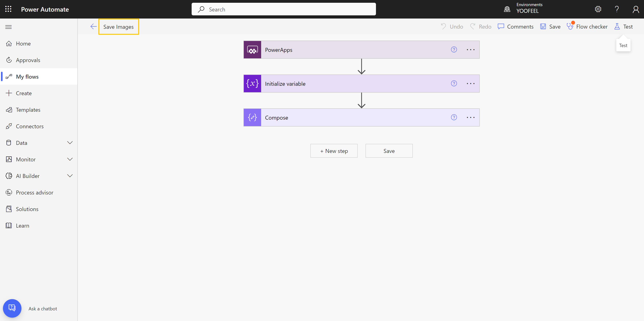The height and width of the screenshot is (321, 644).
Task: Open Approvals in the sidebar
Action: tap(39, 60)
